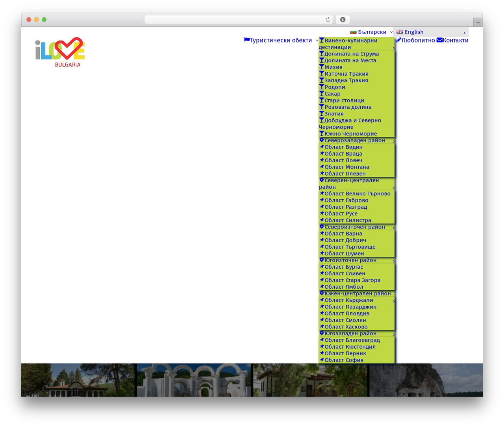Click the envelope icon before Контакти
Viewport: 504px width, 427px height.
439,40
